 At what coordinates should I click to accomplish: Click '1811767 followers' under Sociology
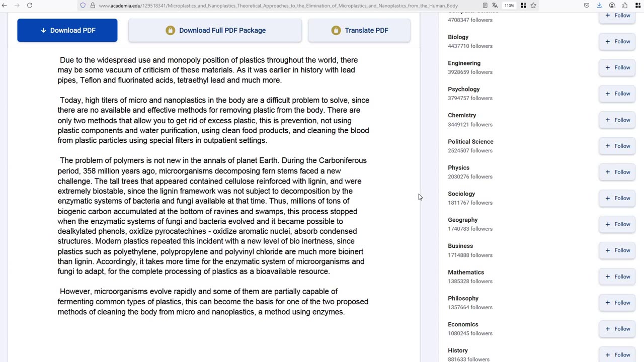(x=470, y=203)
